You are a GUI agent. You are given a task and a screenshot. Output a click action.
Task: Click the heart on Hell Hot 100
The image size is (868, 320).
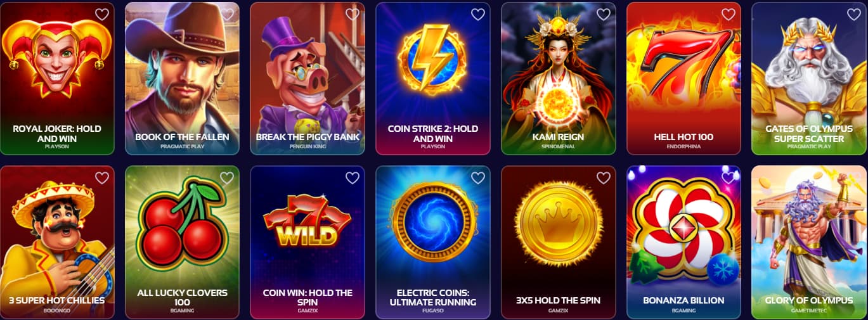pos(729,14)
